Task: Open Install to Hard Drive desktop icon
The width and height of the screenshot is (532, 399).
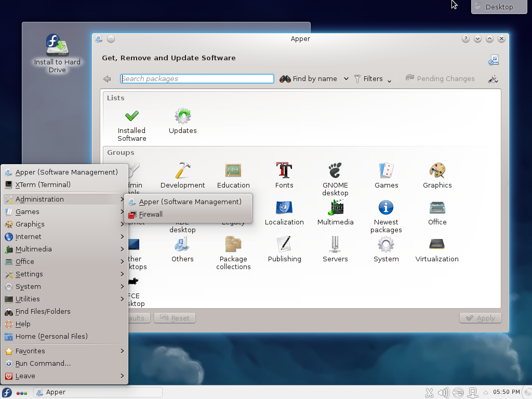Action: (x=57, y=54)
